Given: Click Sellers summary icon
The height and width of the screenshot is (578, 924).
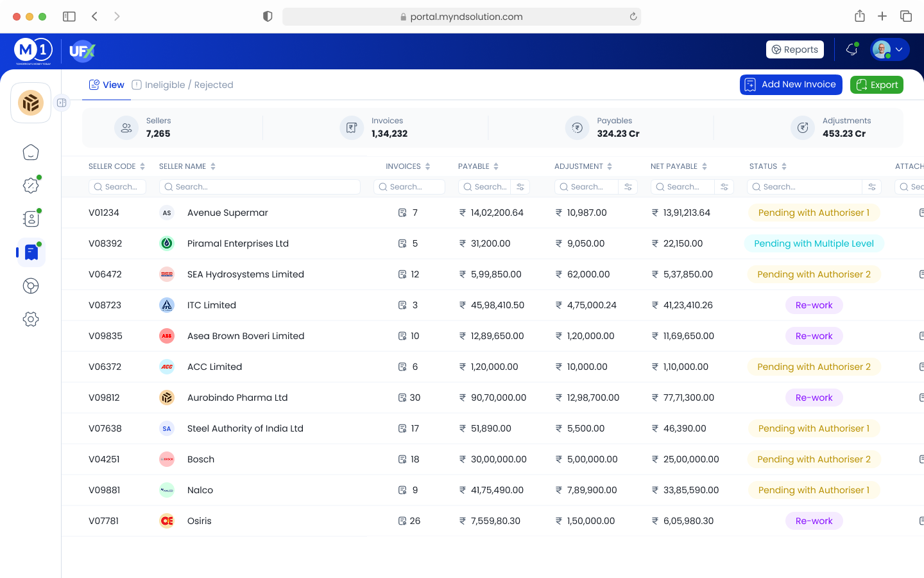Looking at the screenshot, I should tap(126, 128).
